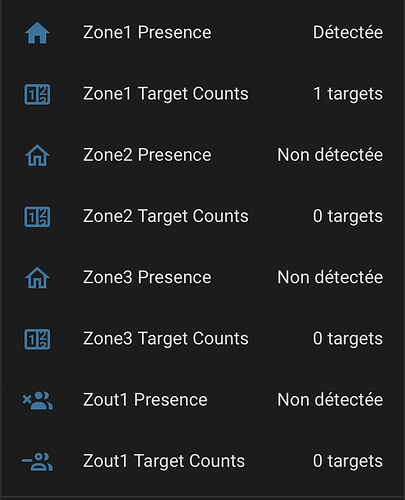Click the people-minus icon for Zout1 Target Counts

pos(37,462)
